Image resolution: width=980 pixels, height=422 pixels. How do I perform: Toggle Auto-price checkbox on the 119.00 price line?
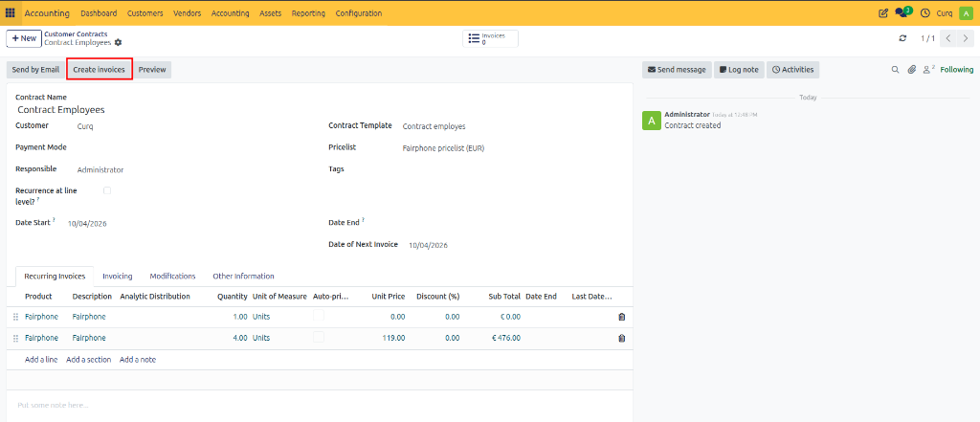319,338
